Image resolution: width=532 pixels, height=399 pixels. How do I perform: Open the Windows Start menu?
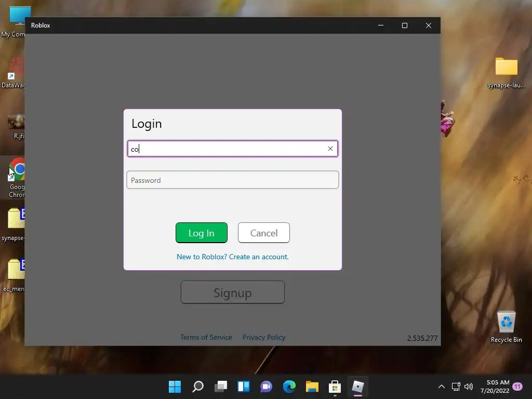tap(175, 387)
